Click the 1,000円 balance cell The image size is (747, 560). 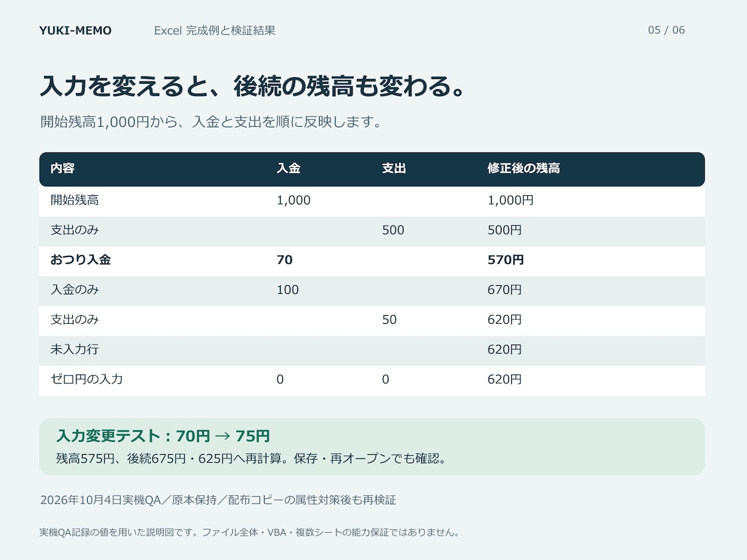point(510,200)
